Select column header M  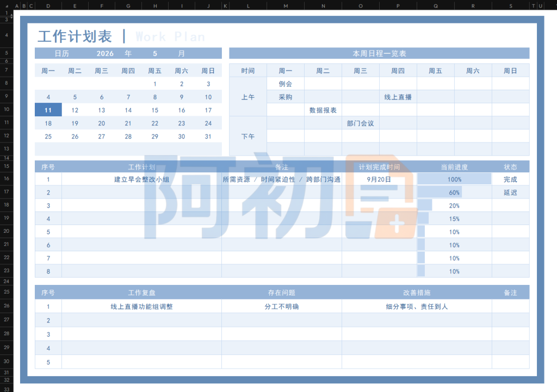[286, 5]
